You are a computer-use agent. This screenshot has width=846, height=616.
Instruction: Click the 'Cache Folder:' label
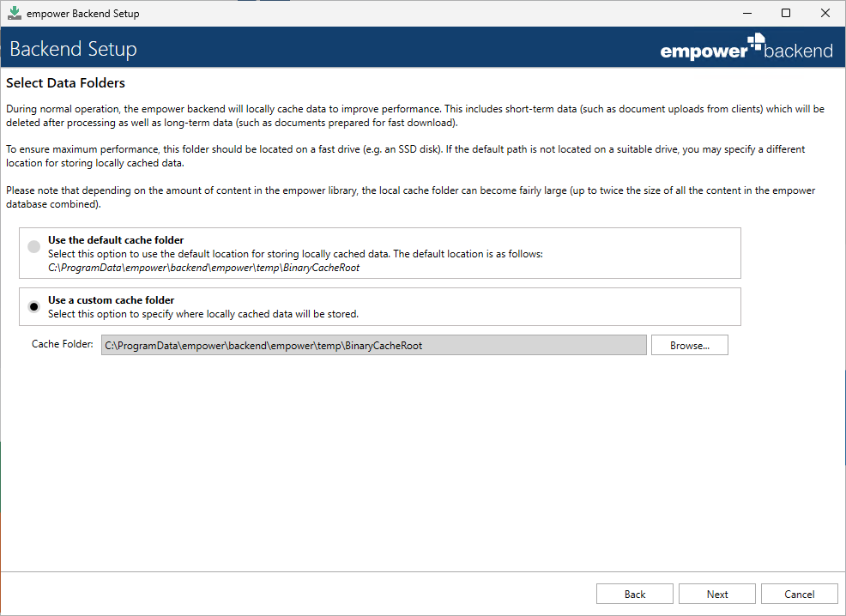point(62,344)
